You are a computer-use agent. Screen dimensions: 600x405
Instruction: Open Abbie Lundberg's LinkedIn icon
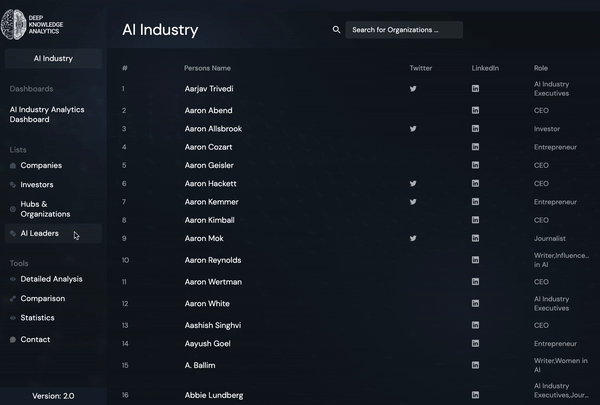[x=475, y=395]
